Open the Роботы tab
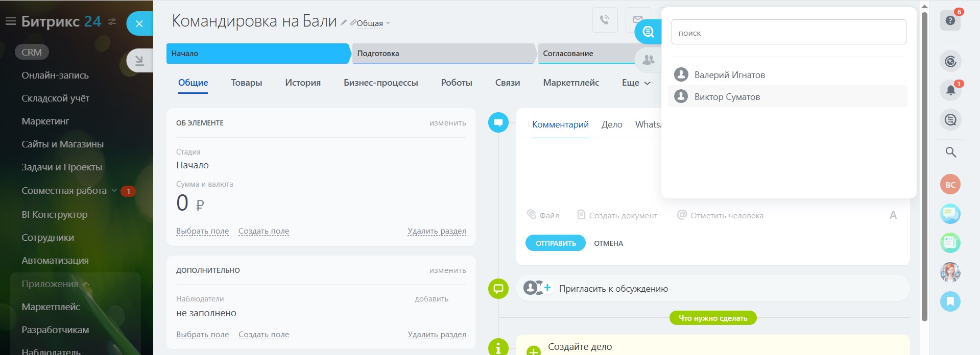The image size is (980, 355). click(x=457, y=83)
